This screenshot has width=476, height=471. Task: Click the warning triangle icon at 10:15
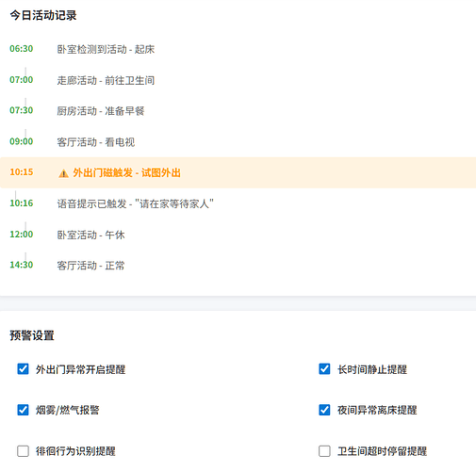(x=63, y=173)
